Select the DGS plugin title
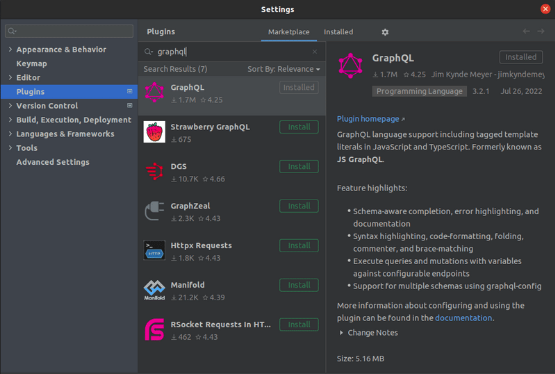Viewport: 555px width, 374px height. (178, 166)
